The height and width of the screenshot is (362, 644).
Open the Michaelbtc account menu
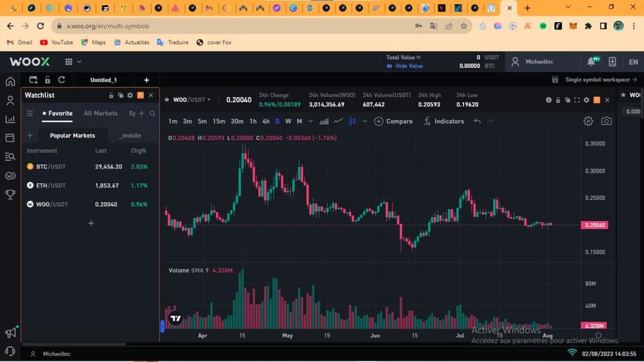[533, 62]
